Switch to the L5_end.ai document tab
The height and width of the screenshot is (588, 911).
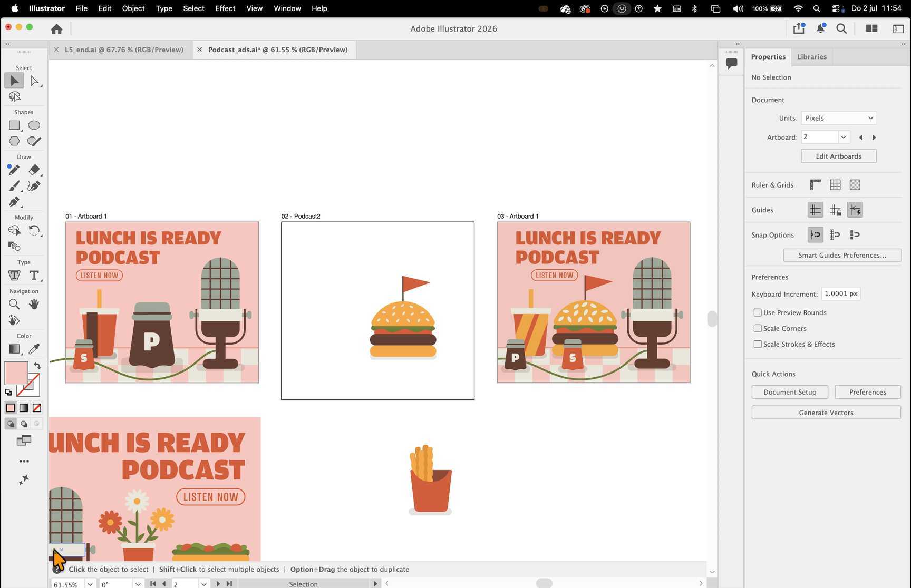pyautogui.click(x=124, y=50)
